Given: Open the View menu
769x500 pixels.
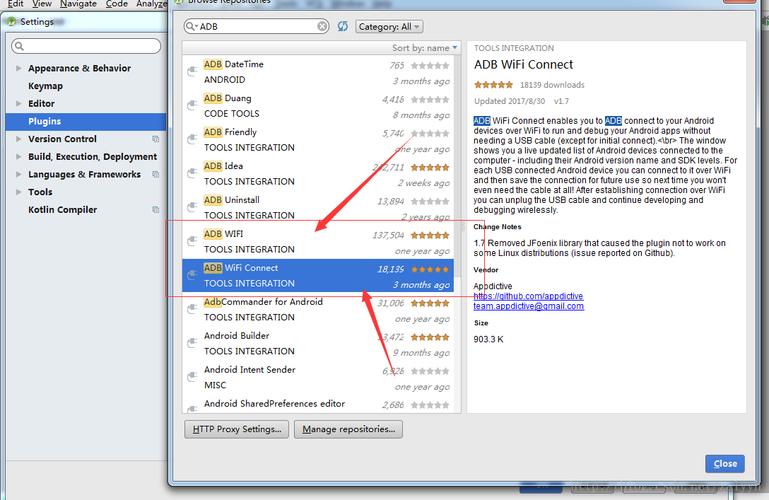Looking at the screenshot, I should click(42, 4).
